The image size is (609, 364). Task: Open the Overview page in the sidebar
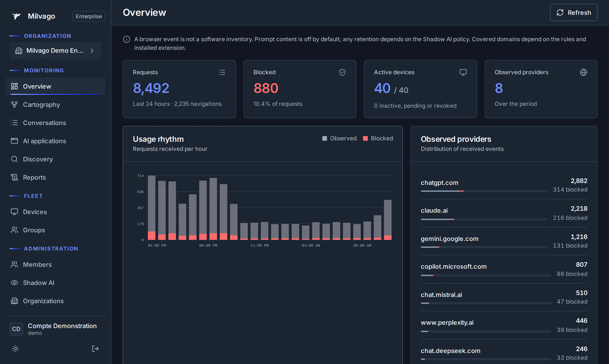pyautogui.click(x=55, y=86)
